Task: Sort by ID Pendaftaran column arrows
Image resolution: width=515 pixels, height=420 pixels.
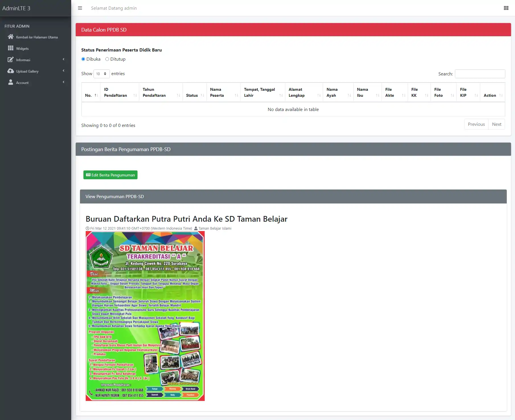Action: point(135,95)
